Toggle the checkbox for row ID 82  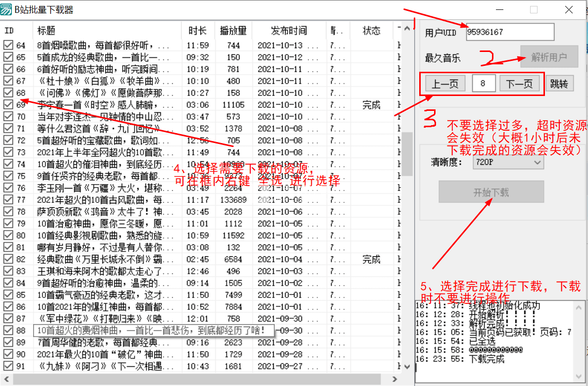pos(8,259)
